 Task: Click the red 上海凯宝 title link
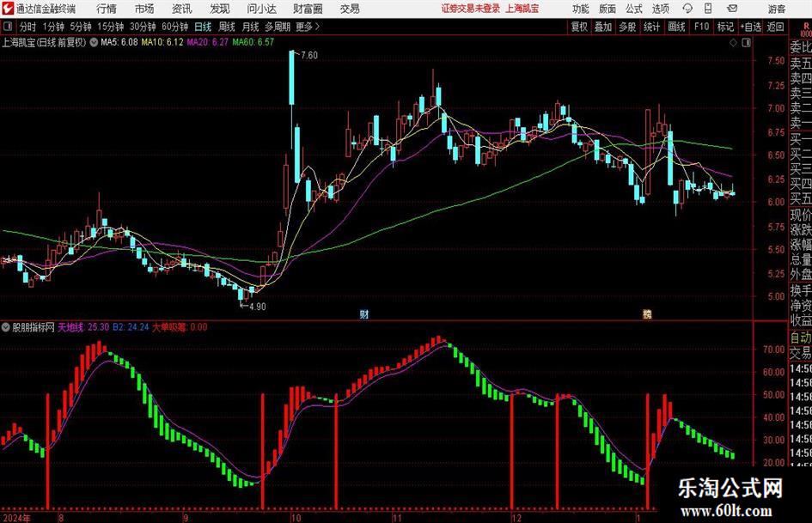point(522,9)
